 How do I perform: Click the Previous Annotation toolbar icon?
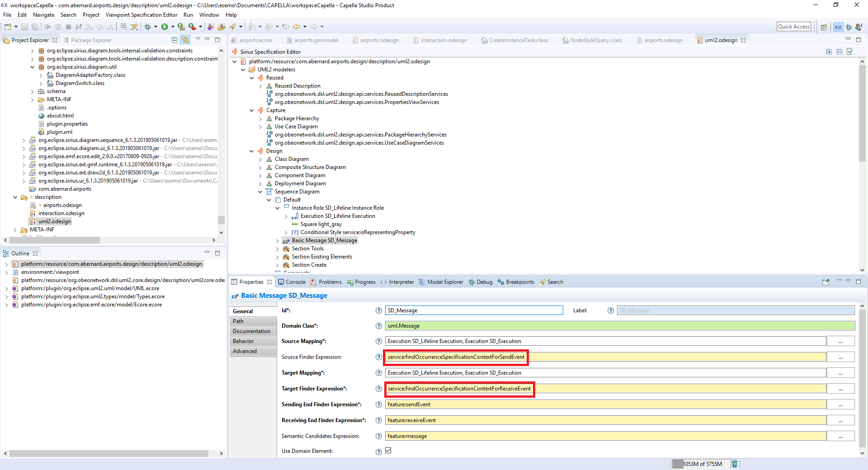[269, 27]
